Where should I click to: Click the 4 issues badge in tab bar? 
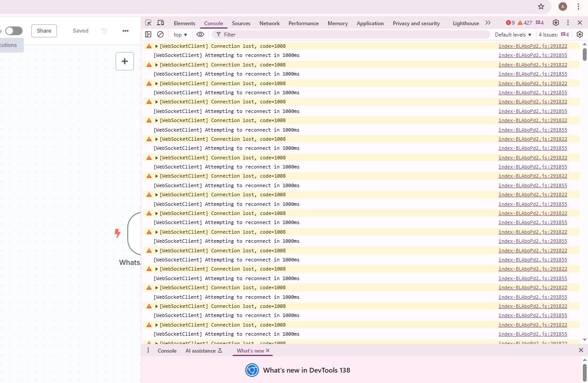click(x=540, y=23)
